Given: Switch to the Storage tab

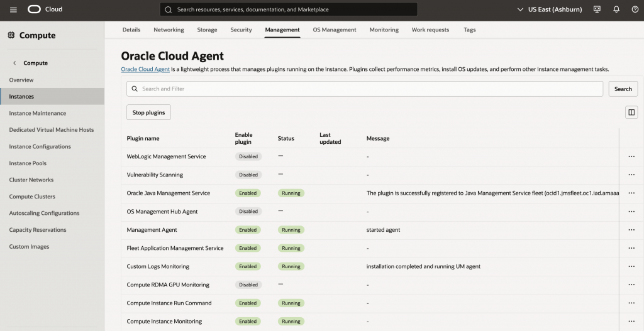Looking at the screenshot, I should (207, 30).
